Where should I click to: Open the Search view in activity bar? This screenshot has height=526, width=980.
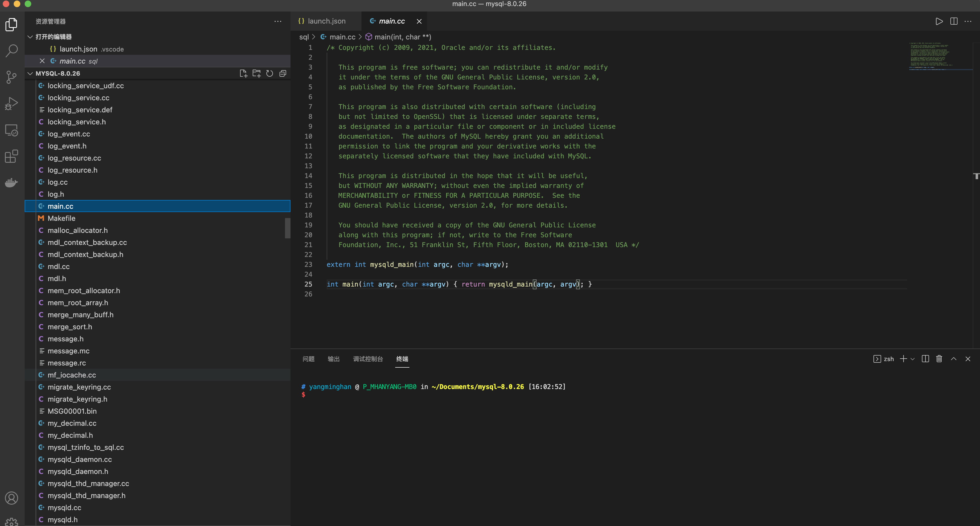(x=12, y=50)
